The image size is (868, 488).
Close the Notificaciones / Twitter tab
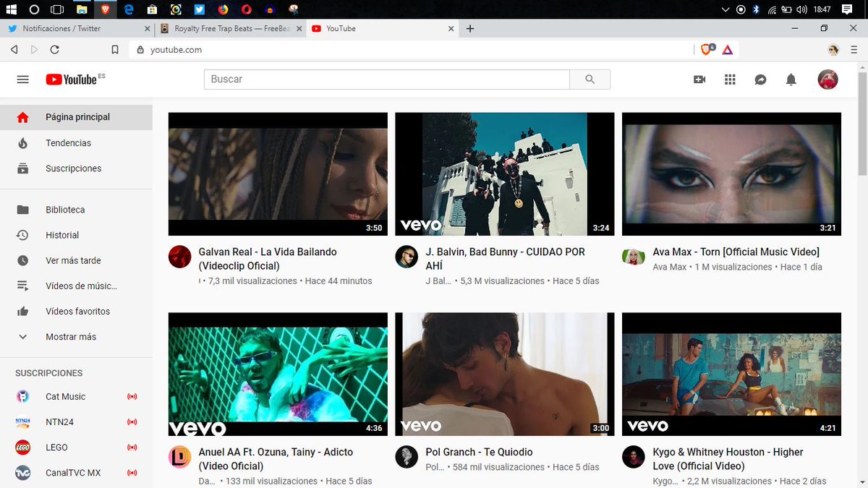coord(148,29)
